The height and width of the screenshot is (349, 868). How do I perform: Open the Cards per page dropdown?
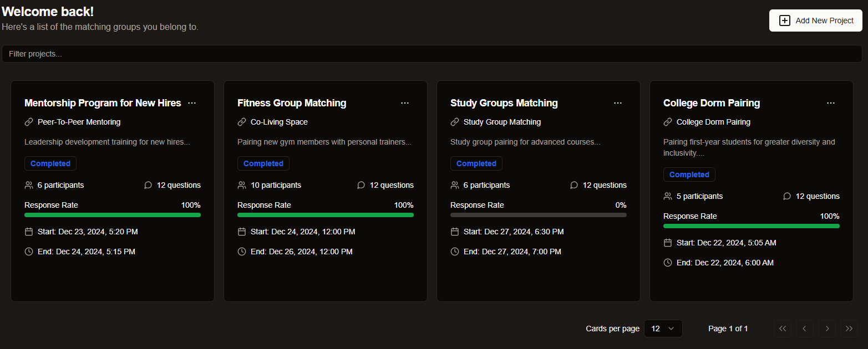tap(663, 328)
